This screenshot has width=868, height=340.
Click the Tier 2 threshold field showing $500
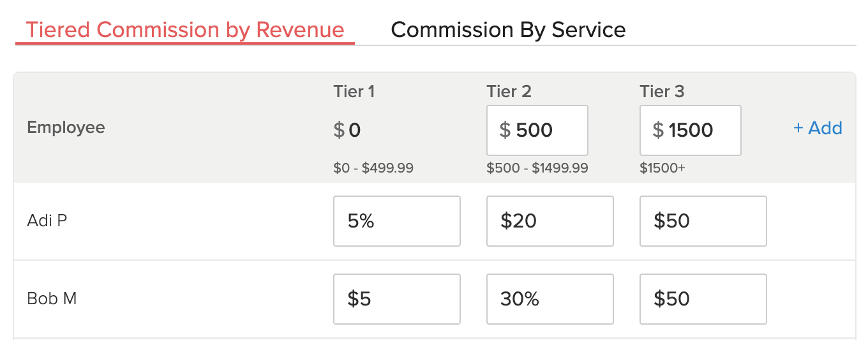(537, 130)
